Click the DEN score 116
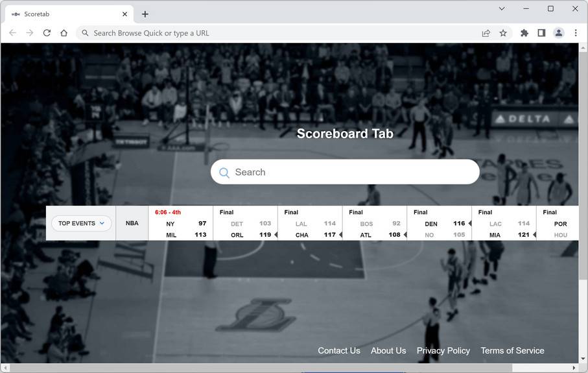This screenshot has height=373, width=588. click(x=459, y=223)
